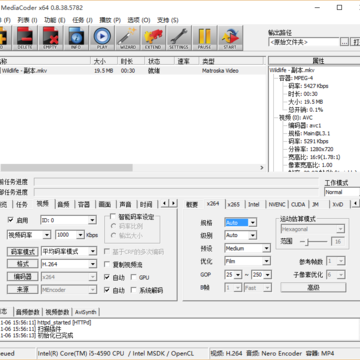This screenshot has height=360, width=360.
Task: Open the 工作模式 Normal dropdown
Action: [x=342, y=192]
